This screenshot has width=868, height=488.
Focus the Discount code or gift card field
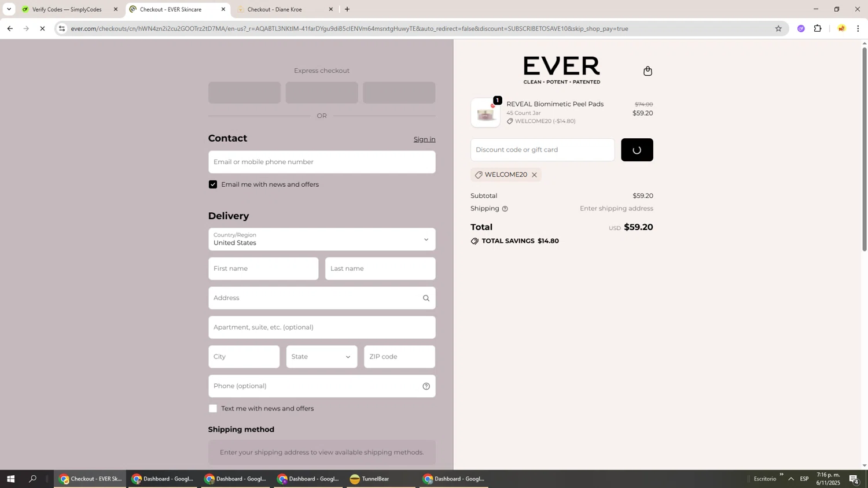click(x=542, y=150)
